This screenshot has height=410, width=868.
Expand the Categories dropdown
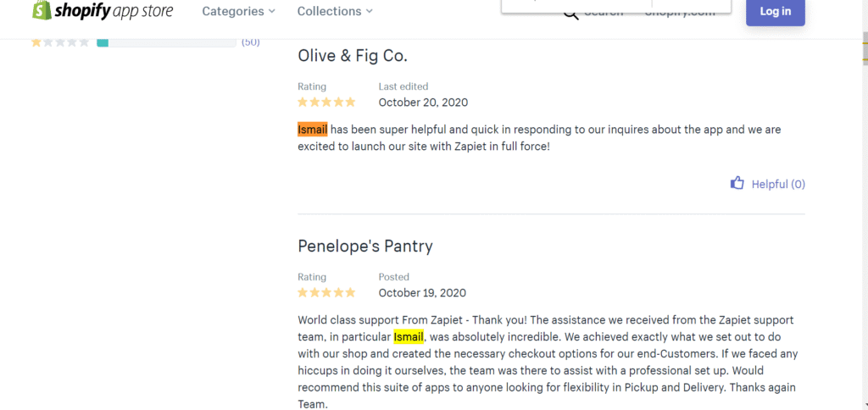238,11
